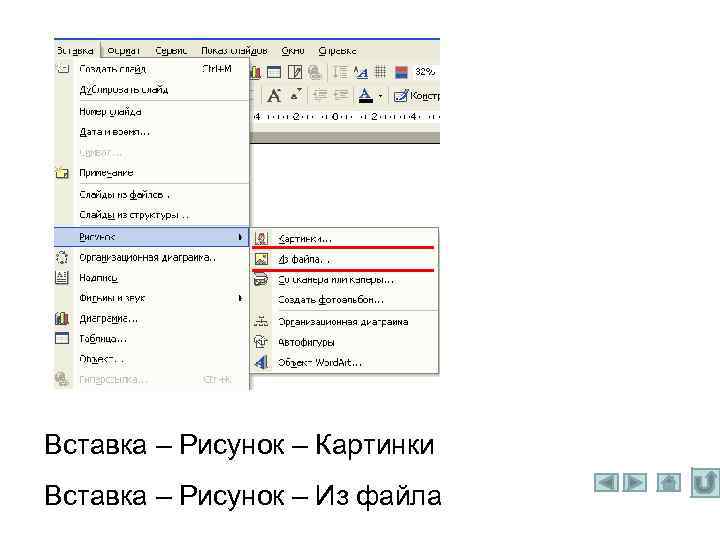Select Со сканера или камеры entry
This screenshot has width=720, height=540.
coord(344,280)
